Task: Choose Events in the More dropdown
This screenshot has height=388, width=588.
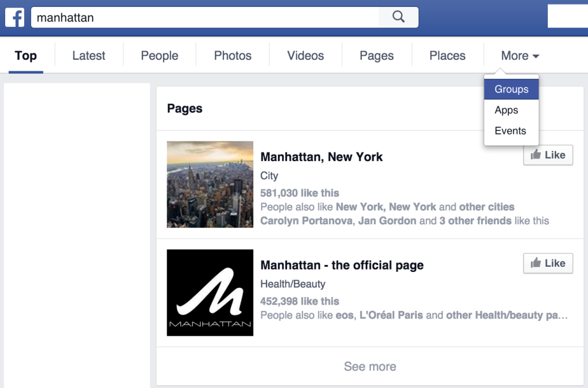Action: [x=511, y=130]
